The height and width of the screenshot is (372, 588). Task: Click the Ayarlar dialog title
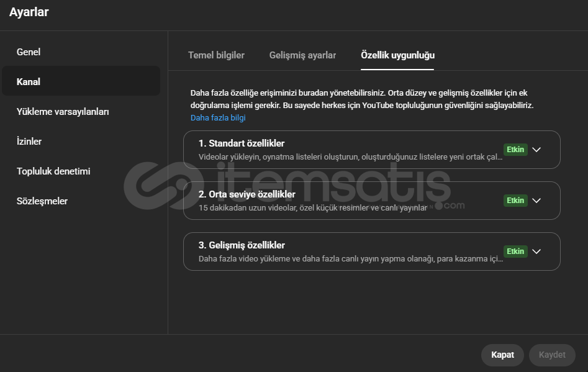pyautogui.click(x=29, y=12)
